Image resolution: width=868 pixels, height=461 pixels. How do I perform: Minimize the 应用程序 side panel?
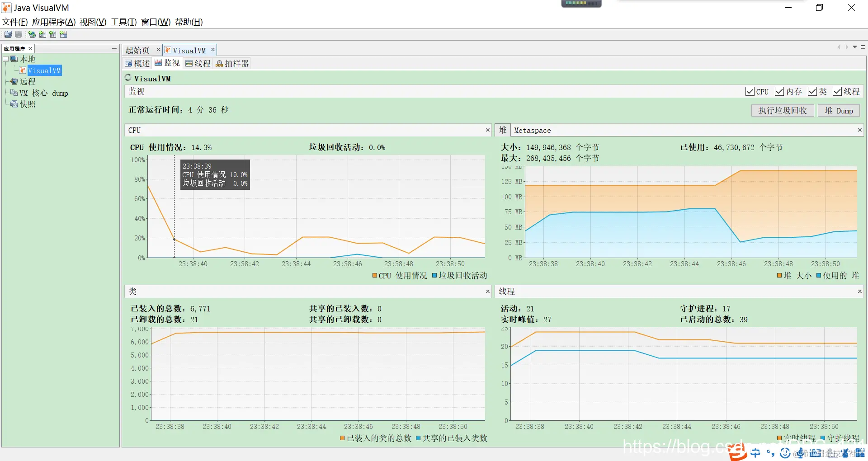tap(114, 49)
